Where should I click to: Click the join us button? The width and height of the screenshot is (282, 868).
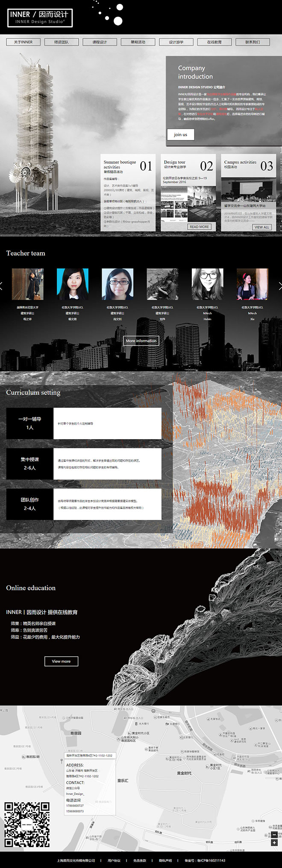tap(181, 134)
